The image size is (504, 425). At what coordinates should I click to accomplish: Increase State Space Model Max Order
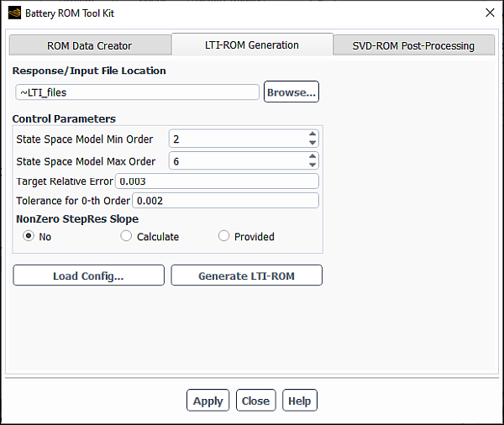[x=312, y=156]
